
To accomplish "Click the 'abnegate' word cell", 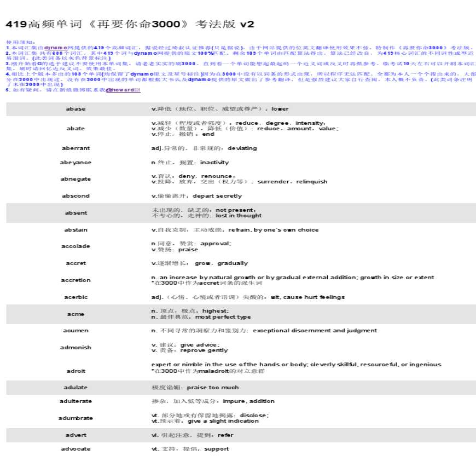I will [x=76, y=179].
